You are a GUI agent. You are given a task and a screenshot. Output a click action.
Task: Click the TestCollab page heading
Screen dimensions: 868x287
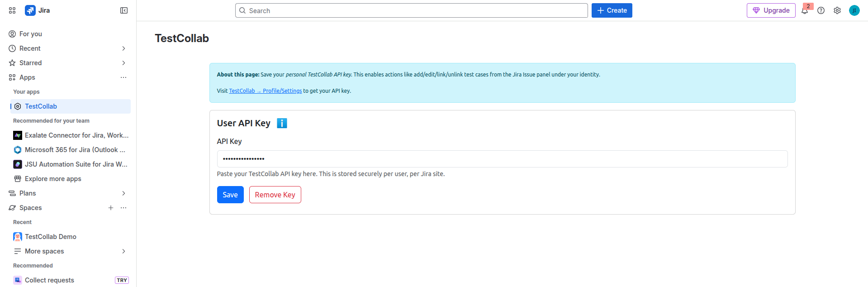coord(182,38)
